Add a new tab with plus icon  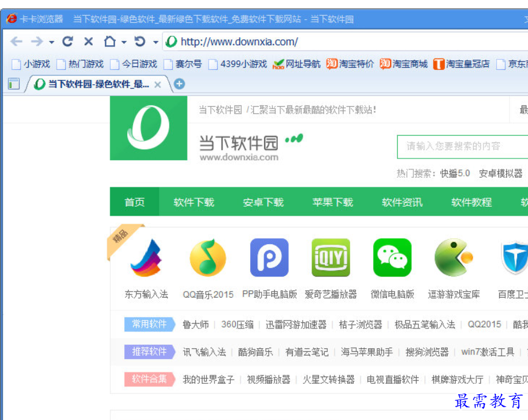tap(180, 84)
